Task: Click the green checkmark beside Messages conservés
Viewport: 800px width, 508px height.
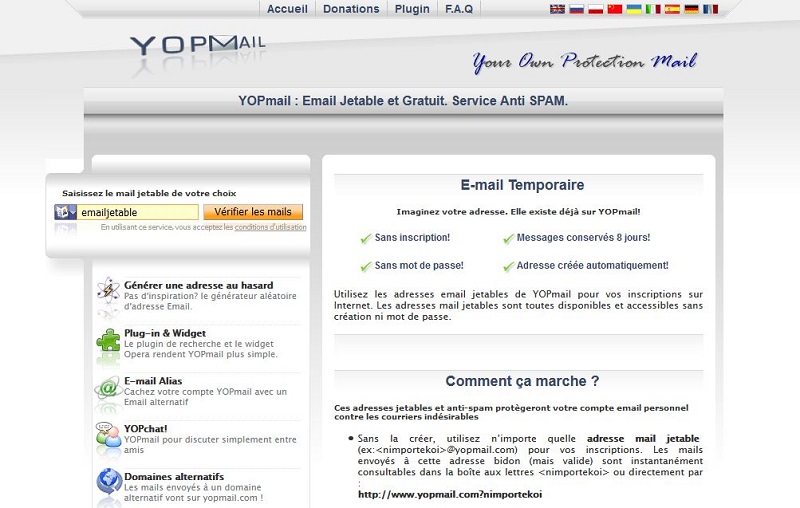Action: [508, 239]
